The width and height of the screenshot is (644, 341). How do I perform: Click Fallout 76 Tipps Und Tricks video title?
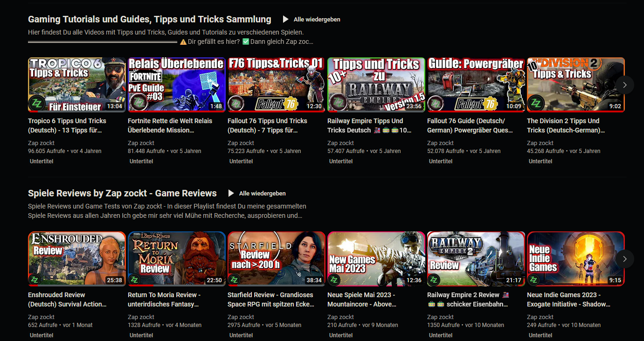pos(267,125)
